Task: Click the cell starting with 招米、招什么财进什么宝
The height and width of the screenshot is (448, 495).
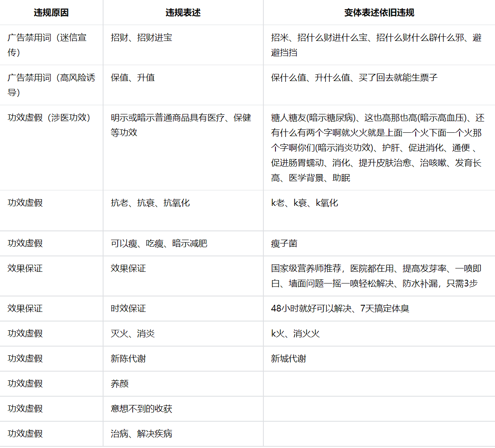Action: pos(379,45)
